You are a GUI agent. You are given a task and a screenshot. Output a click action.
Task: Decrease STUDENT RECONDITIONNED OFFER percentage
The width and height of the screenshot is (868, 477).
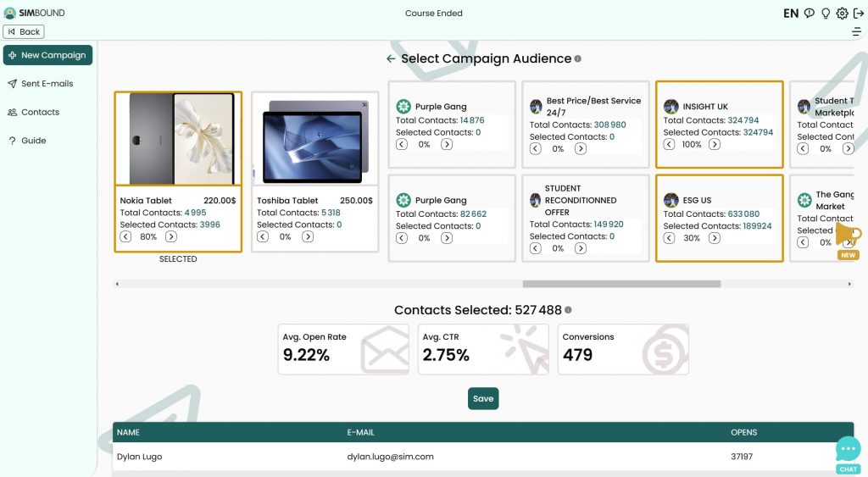point(536,248)
